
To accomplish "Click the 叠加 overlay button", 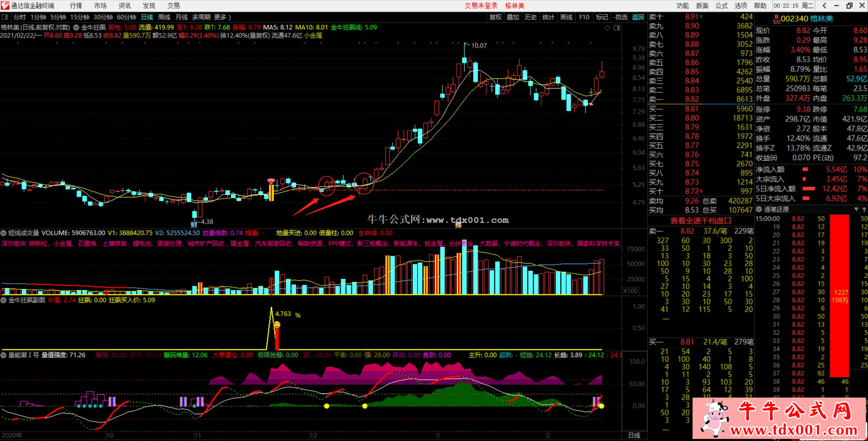I will tap(513, 17).
